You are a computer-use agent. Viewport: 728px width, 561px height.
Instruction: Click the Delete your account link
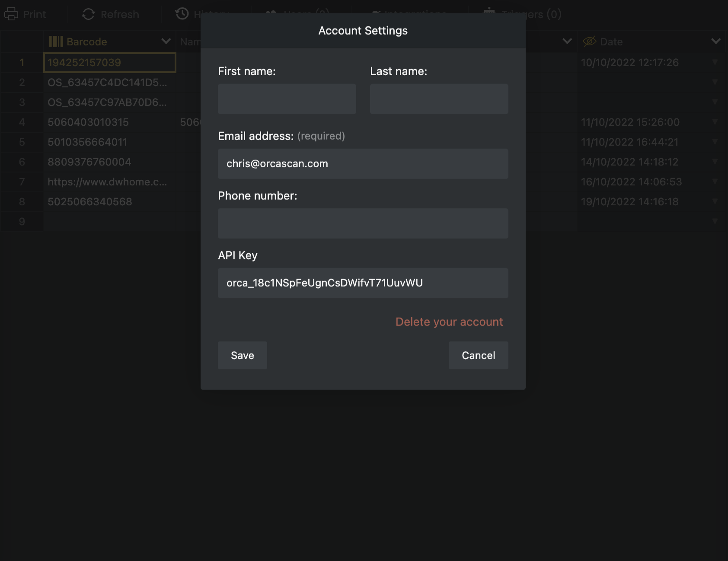(x=449, y=322)
